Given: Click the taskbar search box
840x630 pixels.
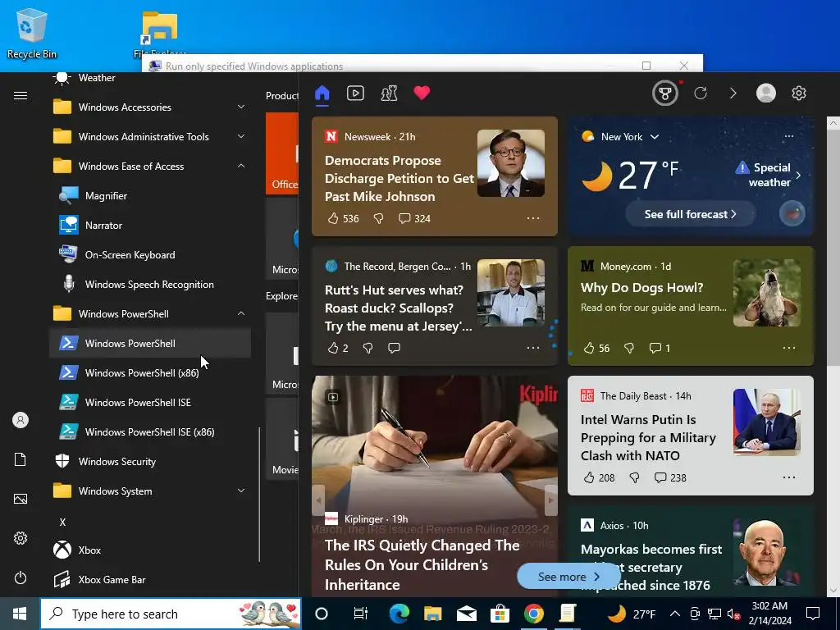Looking at the screenshot, I should coord(171,614).
